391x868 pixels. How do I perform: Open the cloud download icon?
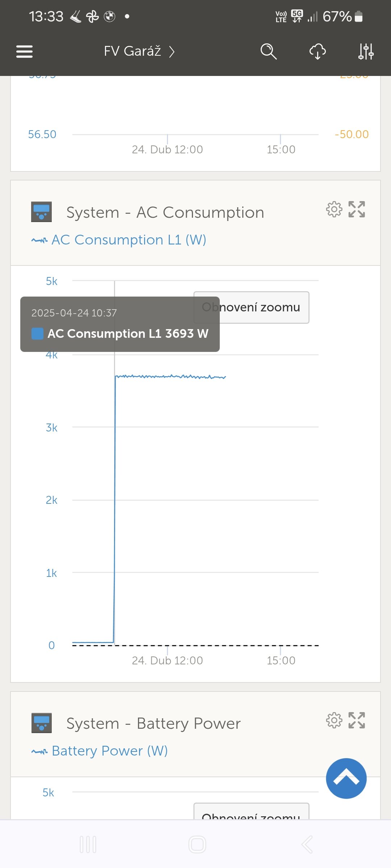[318, 51]
